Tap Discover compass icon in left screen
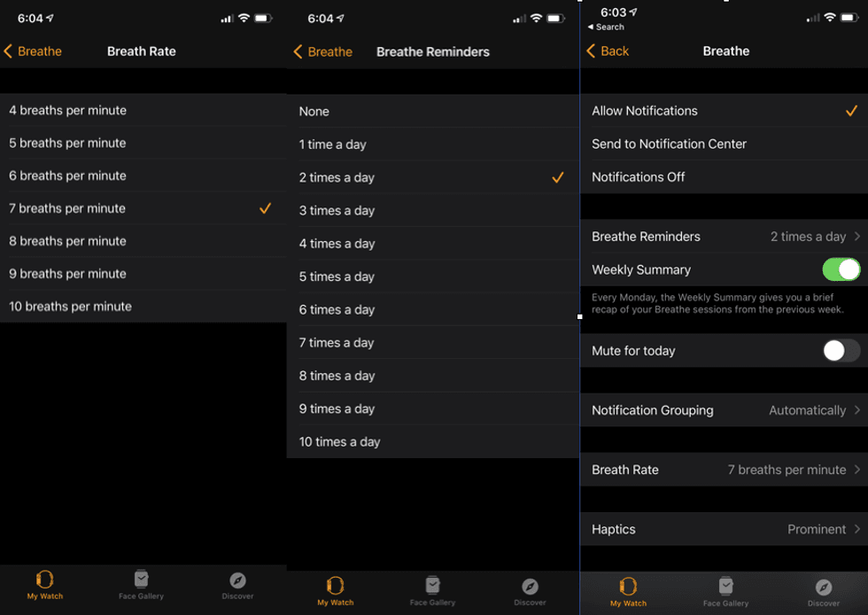The image size is (868, 615). (x=237, y=581)
